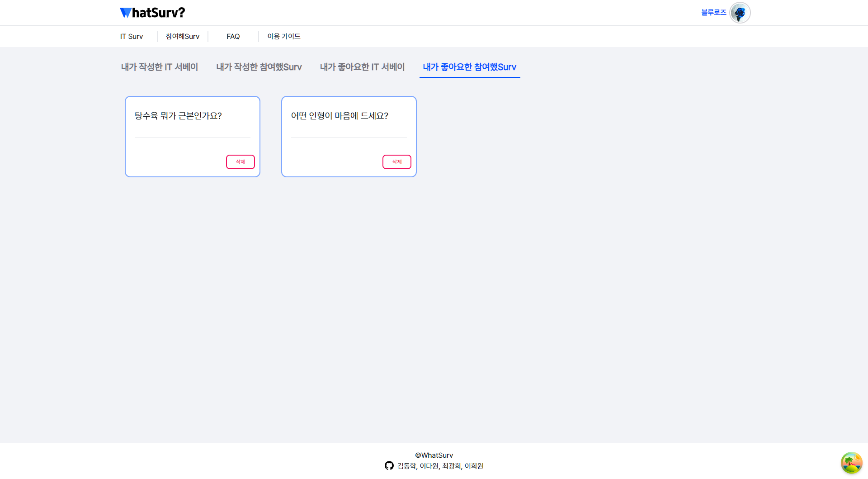The width and height of the screenshot is (868, 479).
Task: Click the ©WhatSurv footer text
Action: (434, 455)
